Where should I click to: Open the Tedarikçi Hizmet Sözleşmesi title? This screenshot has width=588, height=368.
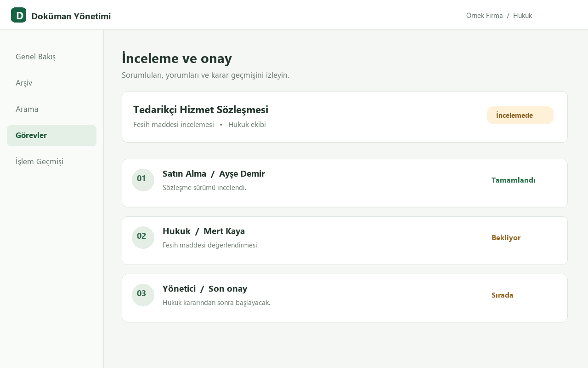201,109
